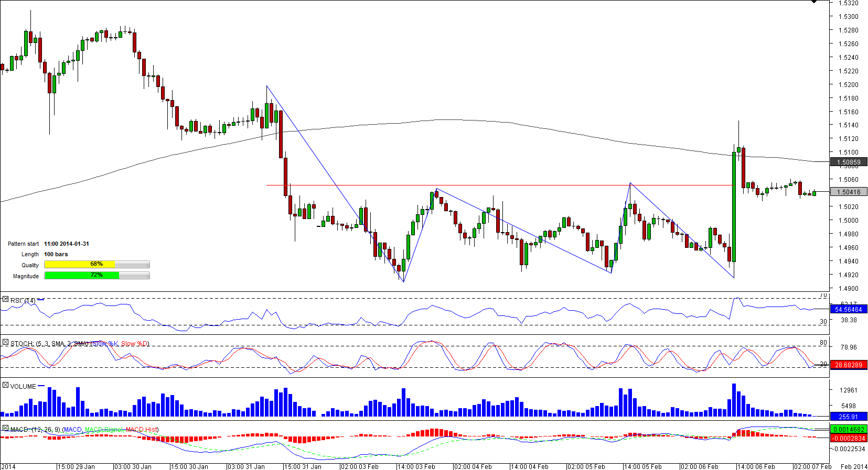Click the MACD histogram tag -0.0002834
Screen dimensions: 868x470
[849, 439]
